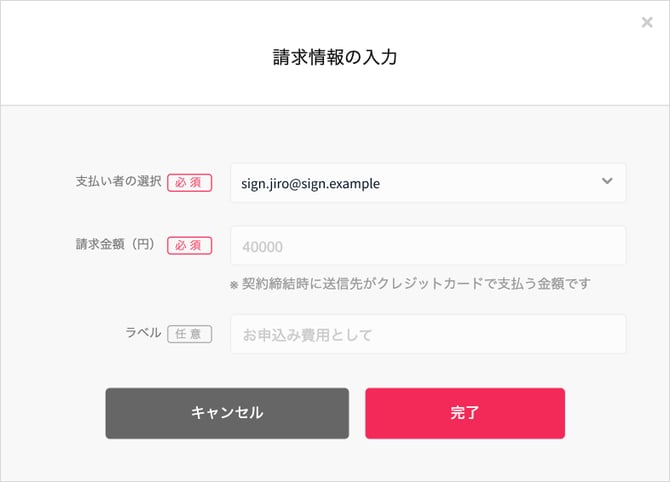670x482 pixels.
Task: Click the 契約締結時 credit card note text
Action: [417, 283]
